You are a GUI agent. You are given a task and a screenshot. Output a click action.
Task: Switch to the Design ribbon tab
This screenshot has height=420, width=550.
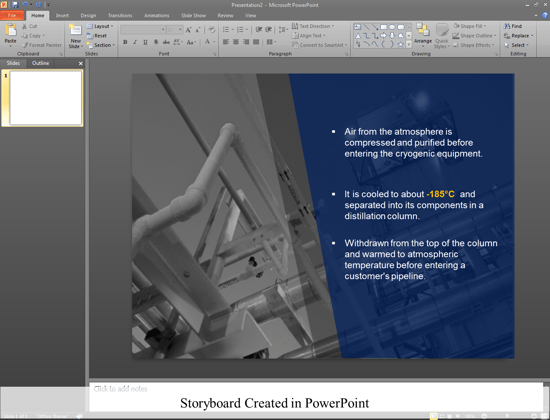(x=88, y=15)
